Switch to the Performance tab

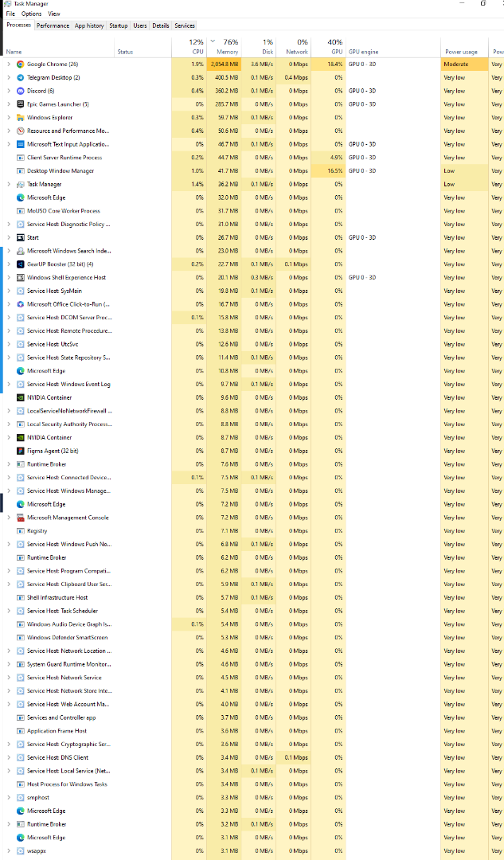pyautogui.click(x=53, y=25)
